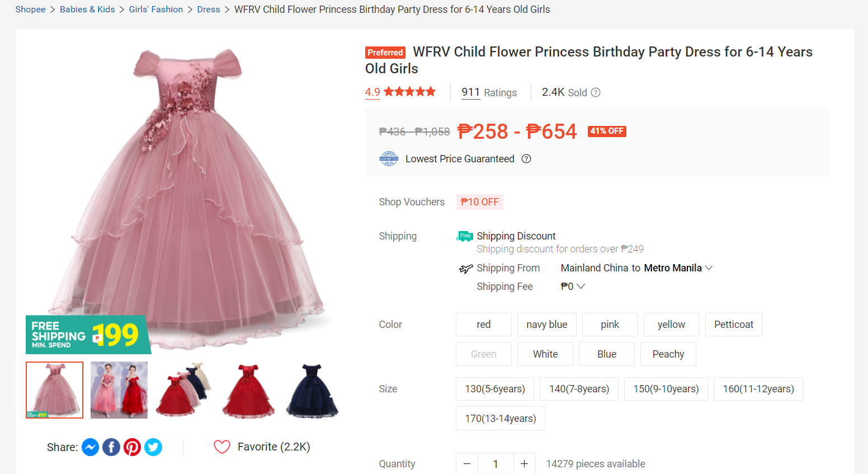Share product on Pinterest

coord(132,447)
